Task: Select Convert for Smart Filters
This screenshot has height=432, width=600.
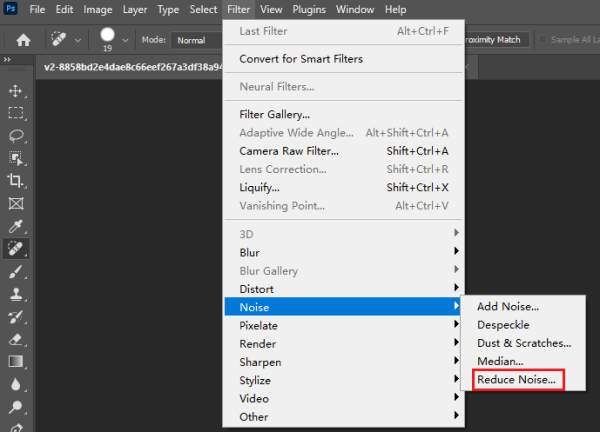Action: tap(300, 59)
